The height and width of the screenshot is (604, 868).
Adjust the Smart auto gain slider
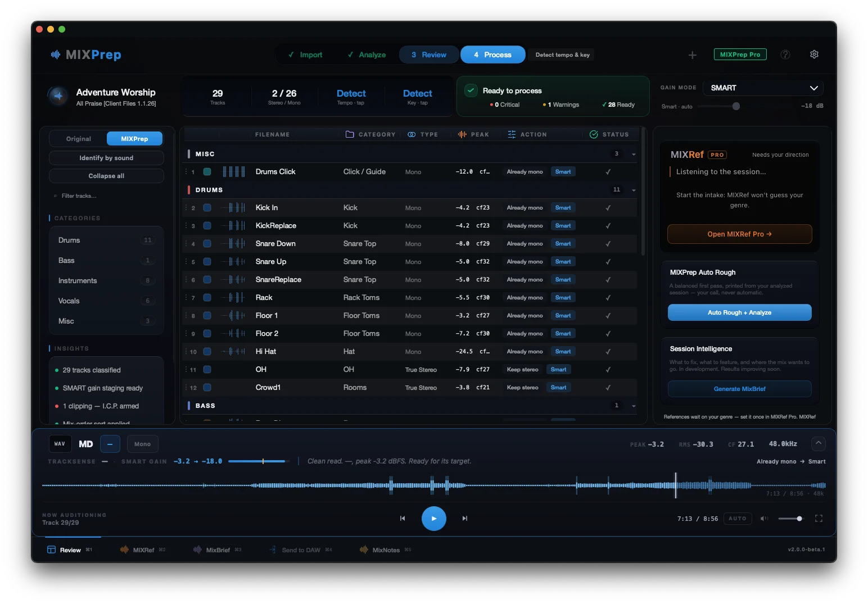[736, 106]
